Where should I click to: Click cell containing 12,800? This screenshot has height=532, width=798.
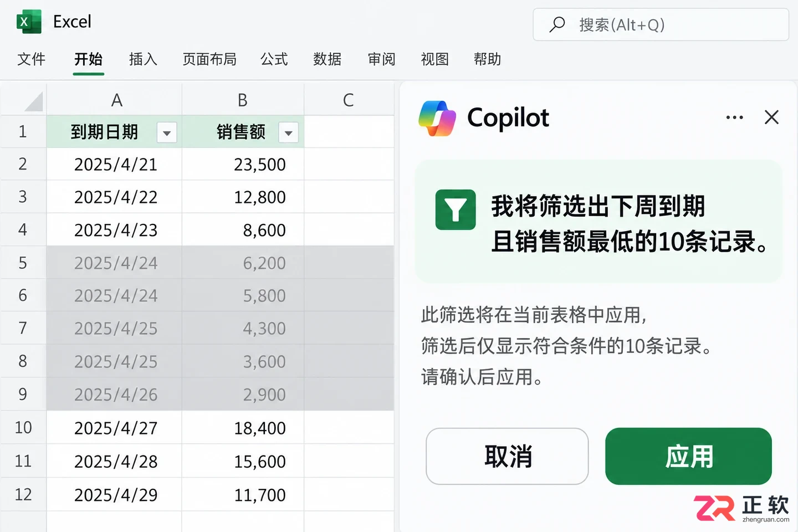243,197
